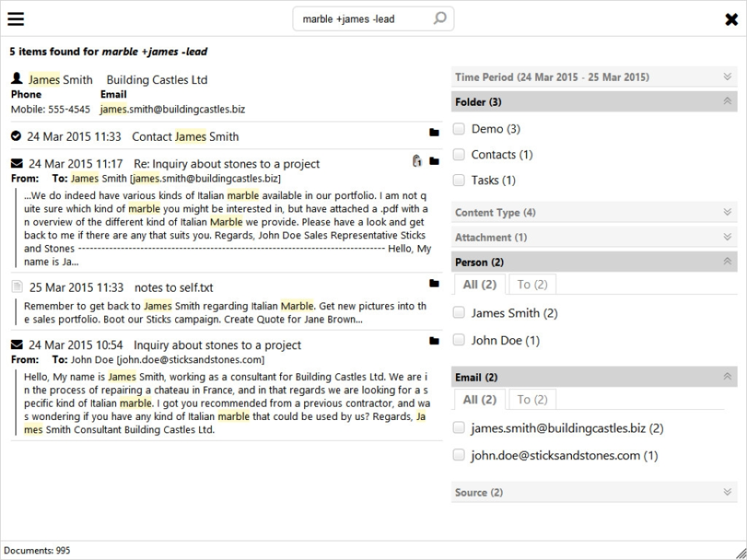Click the folder icon on the 10:54 email
The image size is (747, 560).
coord(433,342)
